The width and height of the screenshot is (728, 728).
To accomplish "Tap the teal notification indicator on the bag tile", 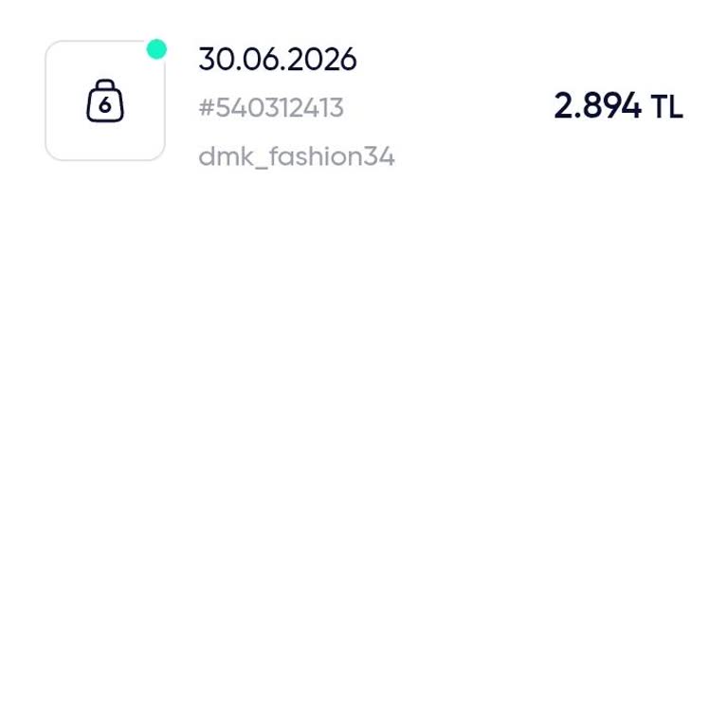I will point(156,49).
